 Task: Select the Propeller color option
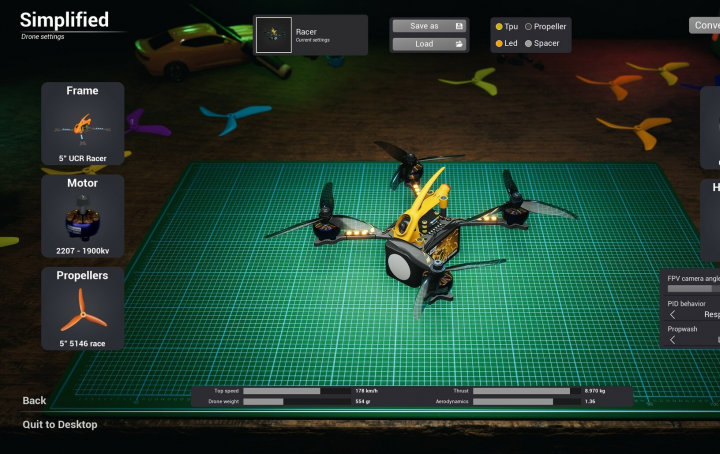point(529,27)
